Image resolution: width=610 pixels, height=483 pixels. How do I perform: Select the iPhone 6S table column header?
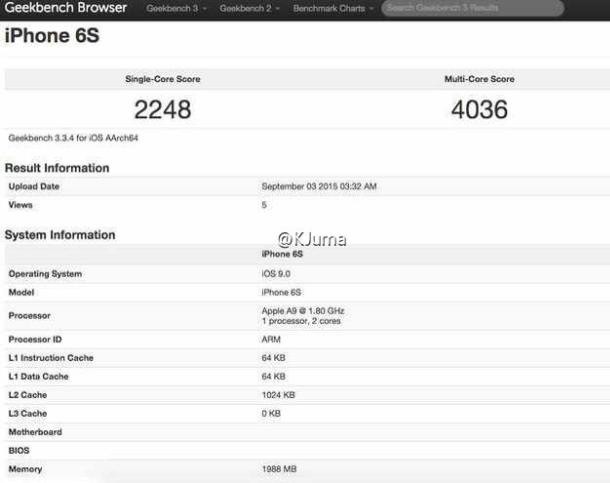tap(282, 254)
